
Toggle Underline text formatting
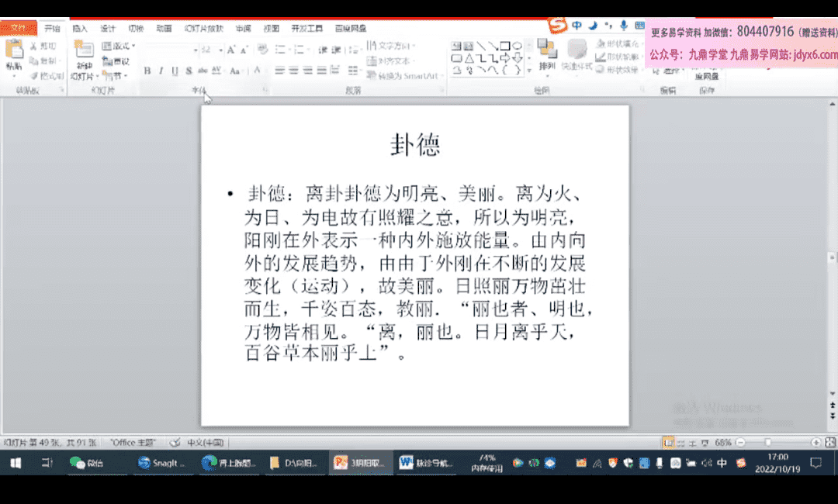click(x=175, y=71)
